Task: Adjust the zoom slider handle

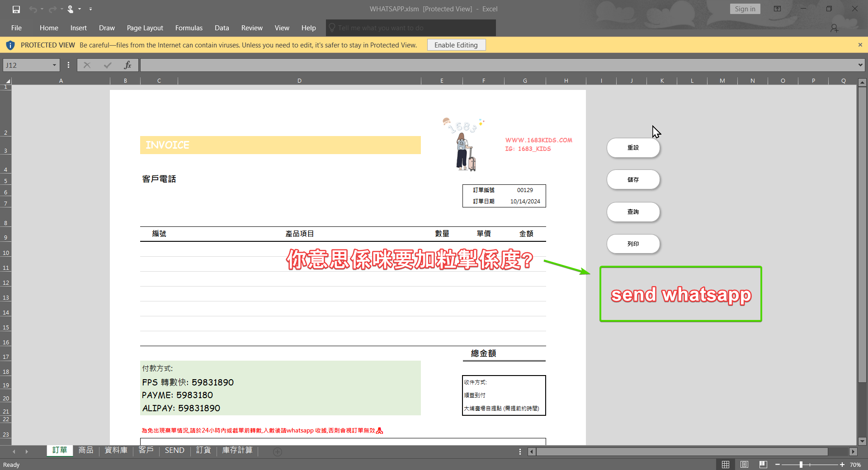Action: pyautogui.click(x=801, y=465)
